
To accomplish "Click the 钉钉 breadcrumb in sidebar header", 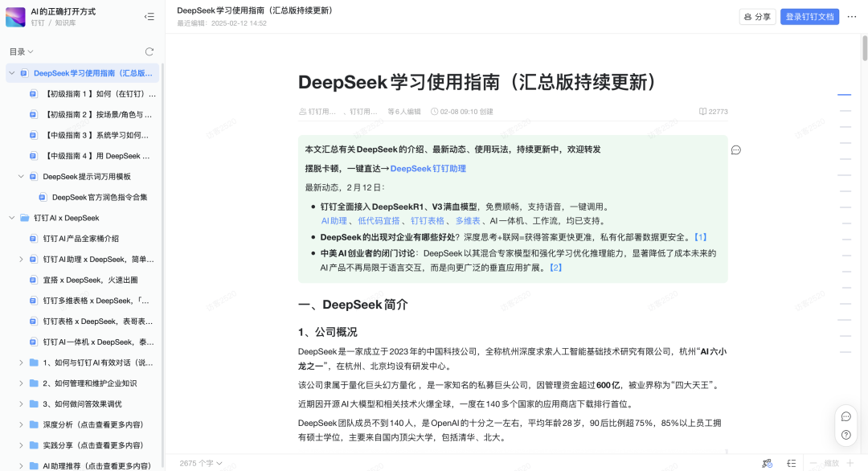I will (x=38, y=23).
